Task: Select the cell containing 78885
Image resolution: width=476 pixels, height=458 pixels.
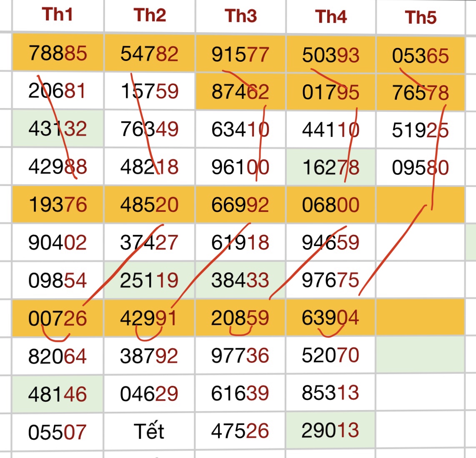Action: tap(58, 53)
